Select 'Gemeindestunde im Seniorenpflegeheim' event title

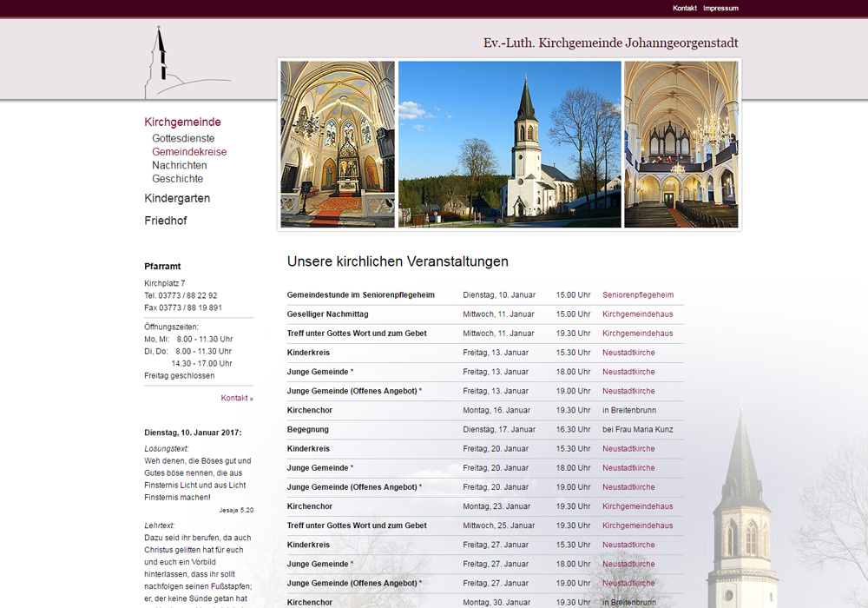(x=361, y=295)
